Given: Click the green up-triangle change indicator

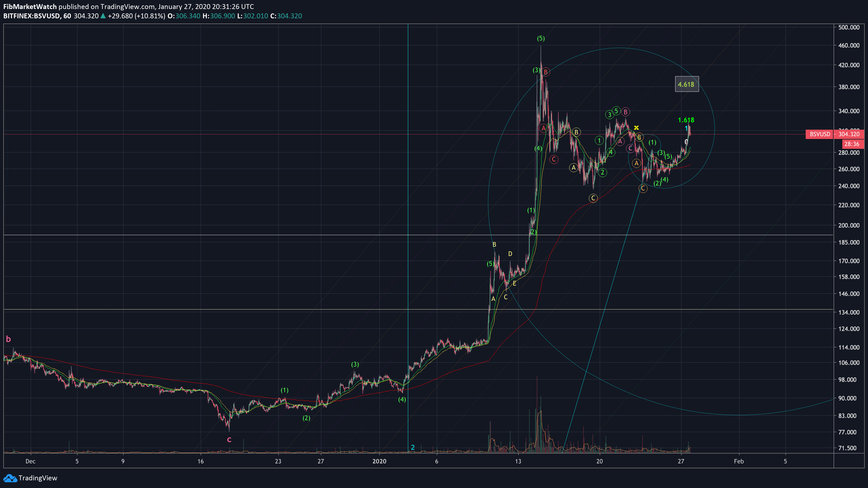Looking at the screenshot, I should point(103,16).
